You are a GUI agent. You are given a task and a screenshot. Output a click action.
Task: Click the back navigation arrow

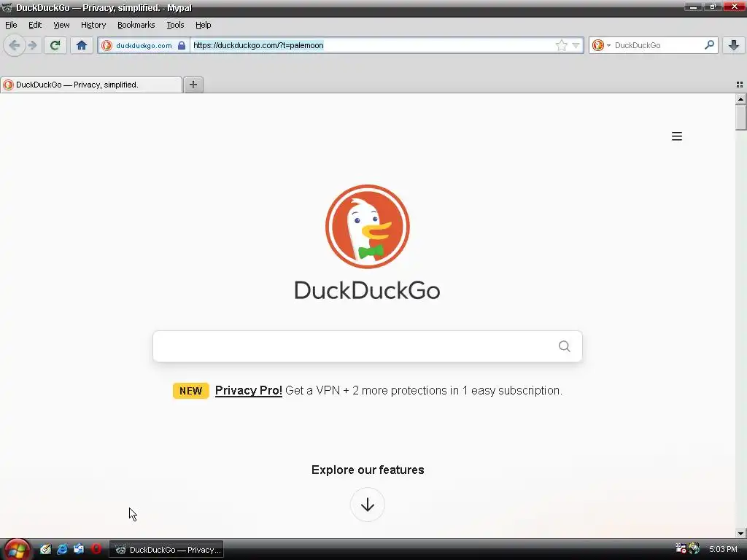tap(15, 45)
